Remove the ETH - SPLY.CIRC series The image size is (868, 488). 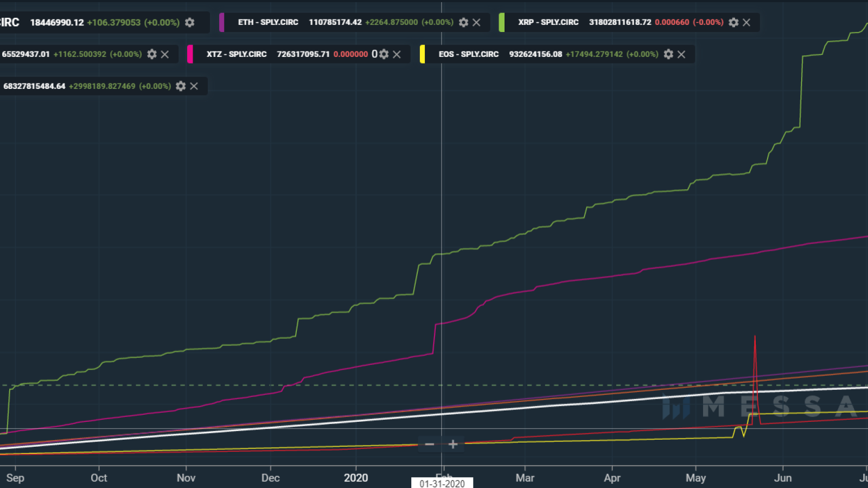(476, 22)
